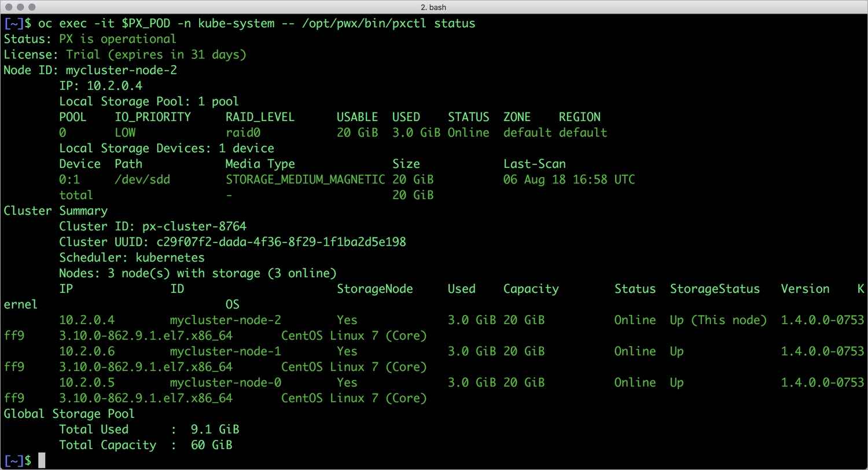Click the 'Trial (expires in 31 days)' license text
The height and width of the screenshot is (470, 868).
(156, 55)
